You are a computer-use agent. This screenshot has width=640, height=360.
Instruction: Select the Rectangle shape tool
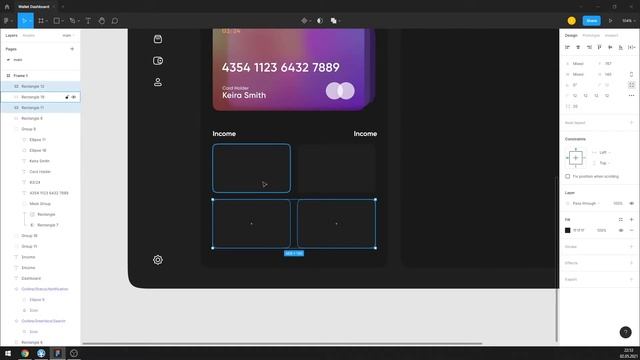pos(57,20)
